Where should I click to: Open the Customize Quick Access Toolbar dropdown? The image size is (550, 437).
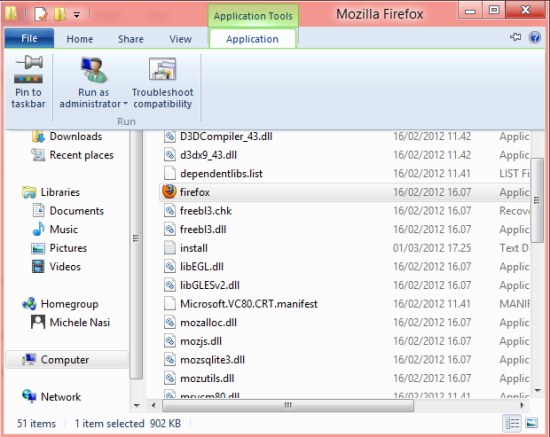tap(76, 15)
